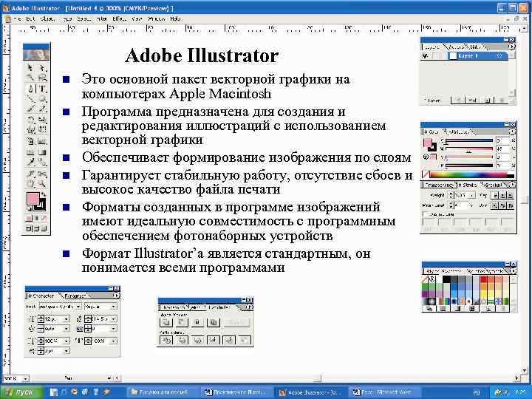The height and width of the screenshot is (399, 532).
Task: Choose the last Join style button
Action: [510, 205]
